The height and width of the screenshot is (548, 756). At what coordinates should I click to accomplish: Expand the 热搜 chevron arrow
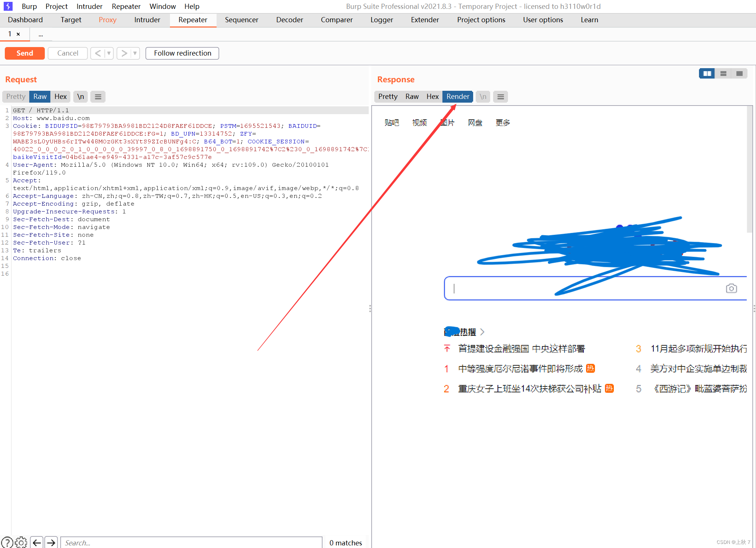tap(482, 332)
